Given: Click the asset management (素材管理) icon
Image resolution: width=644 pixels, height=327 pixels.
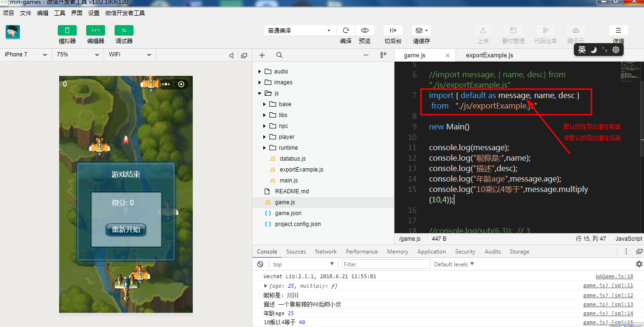Looking at the screenshot, I should click(513, 30).
